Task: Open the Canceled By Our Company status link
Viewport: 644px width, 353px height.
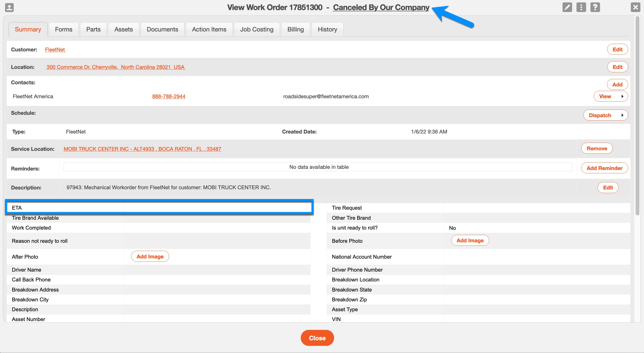Action: click(x=381, y=7)
